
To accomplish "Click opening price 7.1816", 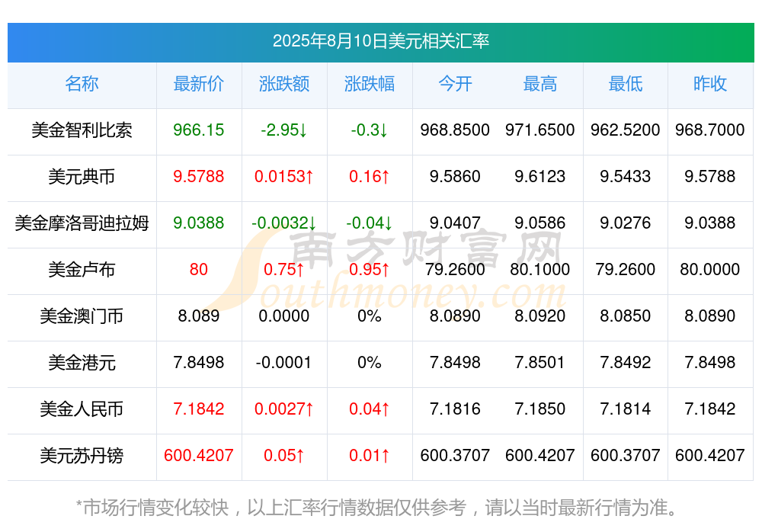I will click(x=455, y=409).
